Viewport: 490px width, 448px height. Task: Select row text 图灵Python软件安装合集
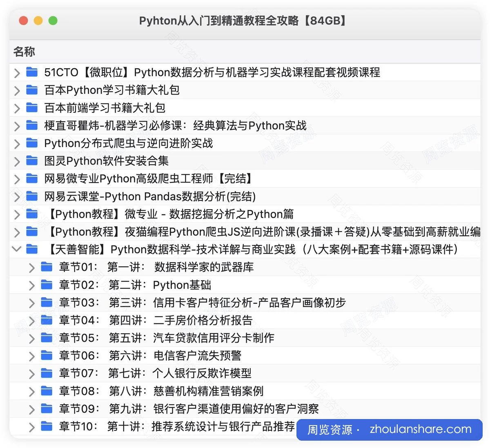[x=106, y=161]
